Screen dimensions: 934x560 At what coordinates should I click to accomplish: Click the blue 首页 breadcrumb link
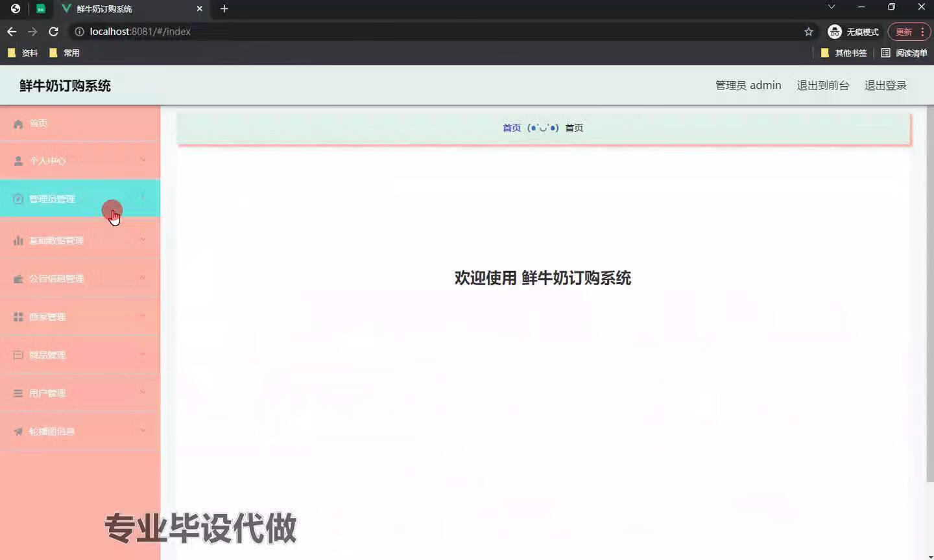(x=512, y=128)
